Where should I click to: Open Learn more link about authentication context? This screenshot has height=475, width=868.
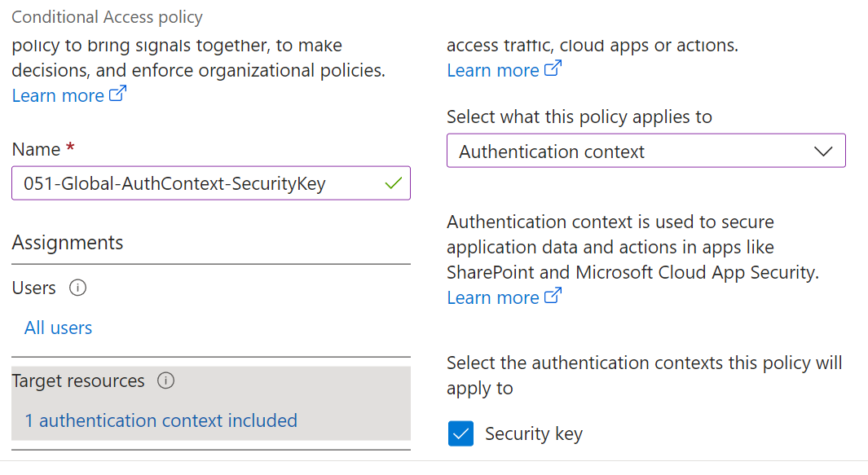(492, 298)
